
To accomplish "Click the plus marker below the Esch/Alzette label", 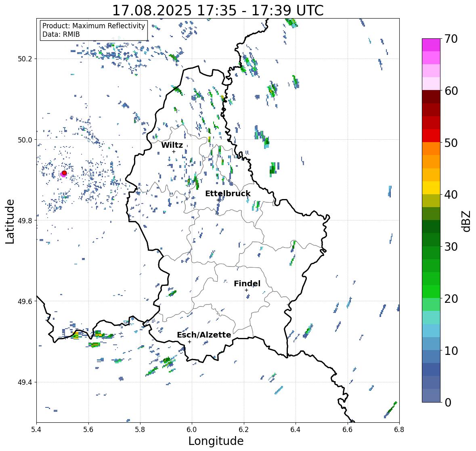I will pyautogui.click(x=189, y=342).
